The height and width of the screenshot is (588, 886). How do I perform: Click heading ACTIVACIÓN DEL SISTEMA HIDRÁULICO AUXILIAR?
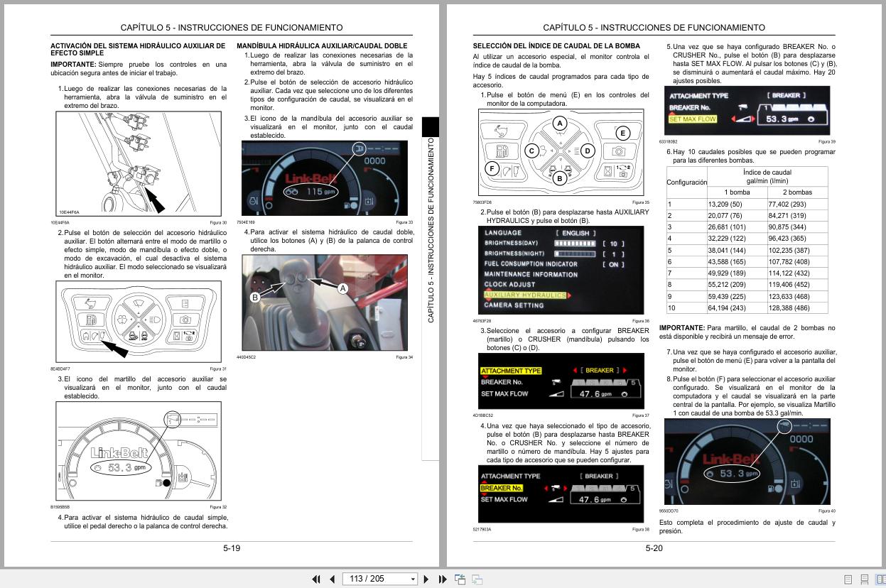(x=138, y=49)
